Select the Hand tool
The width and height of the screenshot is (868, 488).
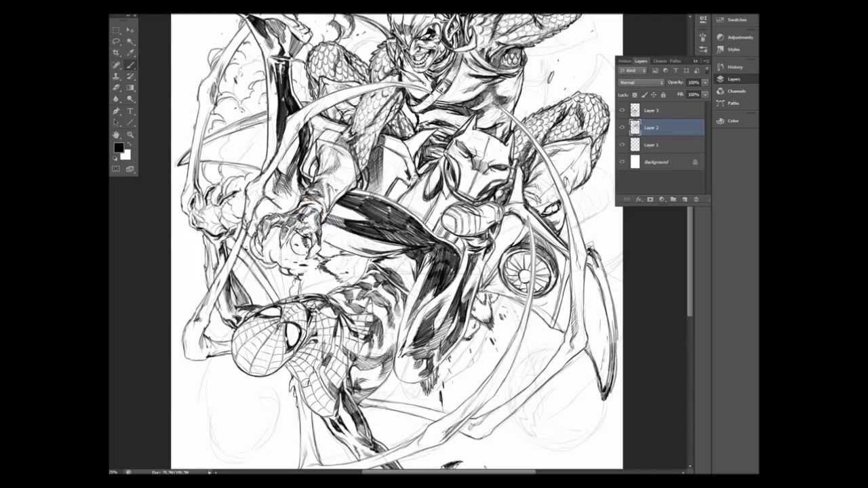coord(116,134)
